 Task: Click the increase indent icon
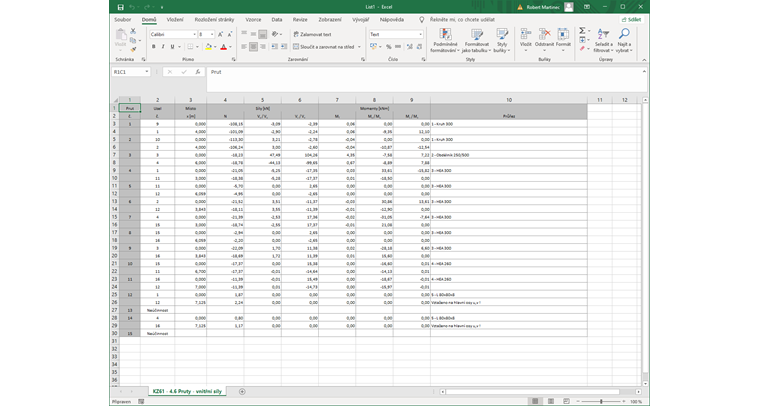[284, 47]
